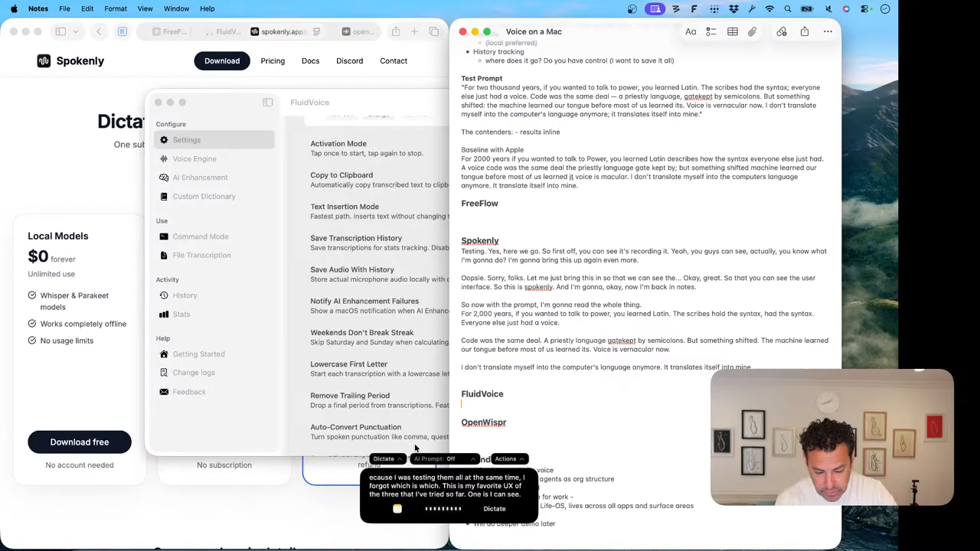This screenshot has height=551, width=980.
Task: Click the Spokenly logo
Action: [x=70, y=60]
